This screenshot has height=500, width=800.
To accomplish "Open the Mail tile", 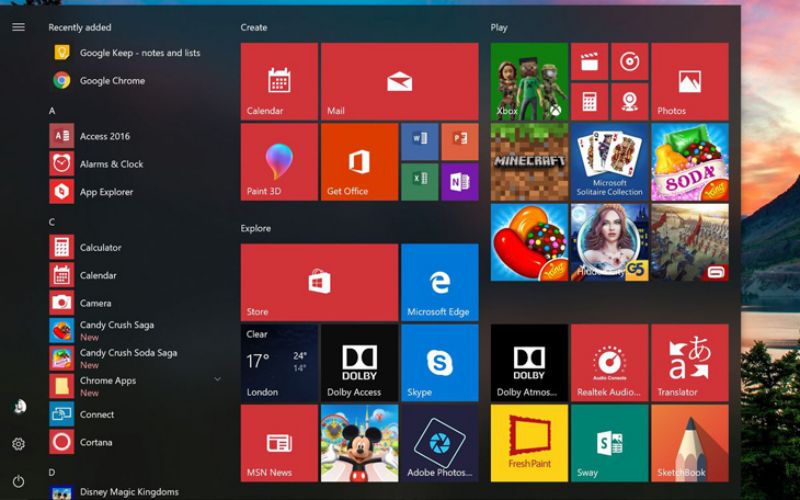I will (399, 82).
